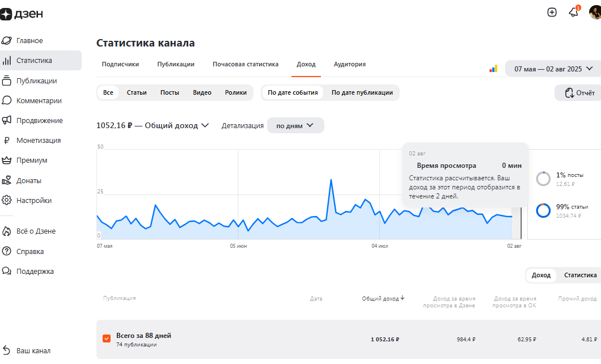Click the Настройки gear icon

coord(6,200)
